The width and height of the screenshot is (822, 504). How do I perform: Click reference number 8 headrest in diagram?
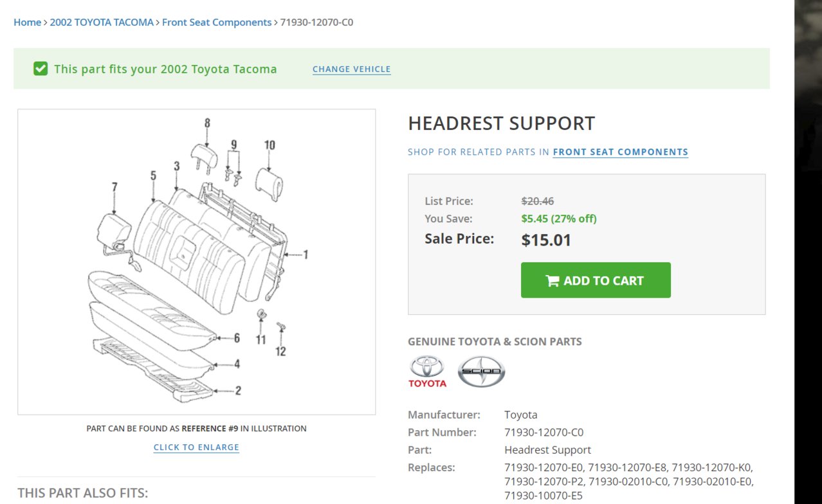point(207,123)
